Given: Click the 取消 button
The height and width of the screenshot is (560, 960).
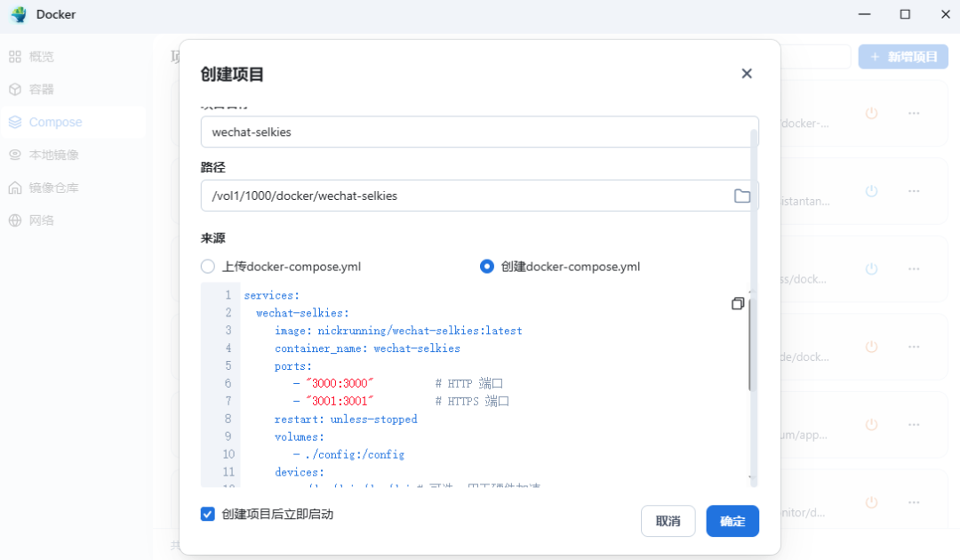Looking at the screenshot, I should point(668,521).
